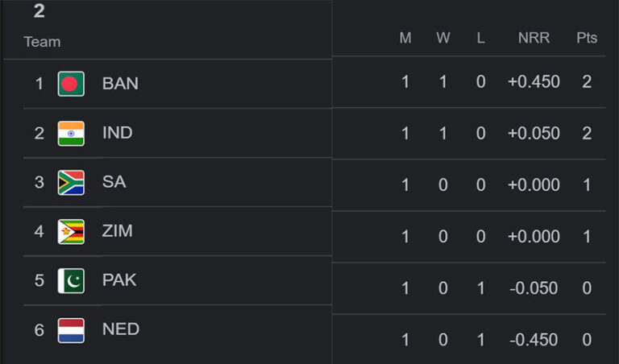Viewport: 619px width, 364px height.
Task: Click the Team column header
Action: click(x=42, y=42)
